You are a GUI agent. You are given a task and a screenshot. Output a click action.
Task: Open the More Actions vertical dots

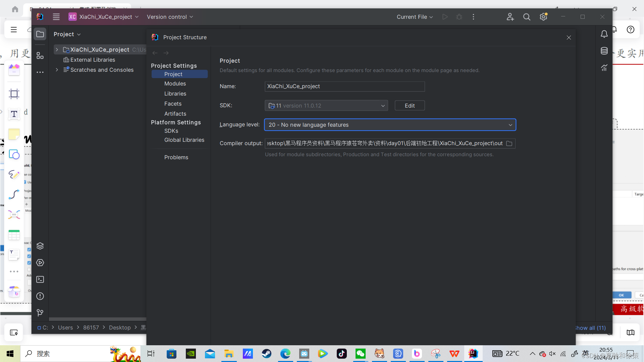[473, 17]
